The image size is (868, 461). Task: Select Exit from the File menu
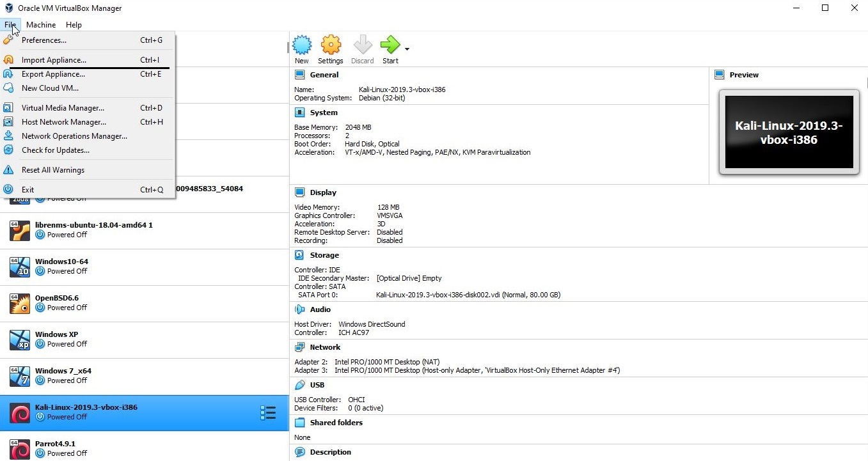88,190
